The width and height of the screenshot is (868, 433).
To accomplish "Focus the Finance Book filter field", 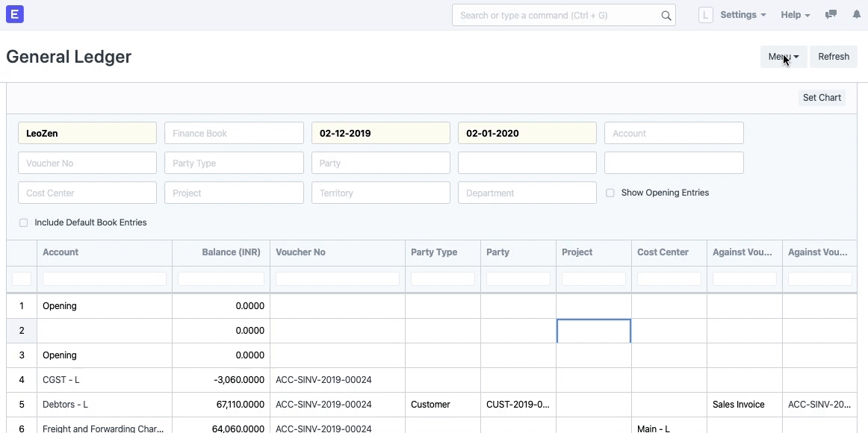I will pos(234,134).
